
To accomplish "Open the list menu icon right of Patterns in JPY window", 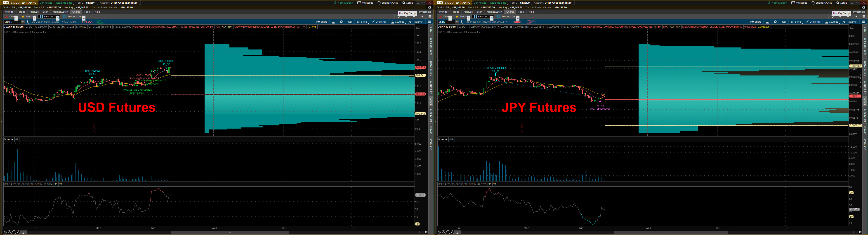I will pos(864,22).
